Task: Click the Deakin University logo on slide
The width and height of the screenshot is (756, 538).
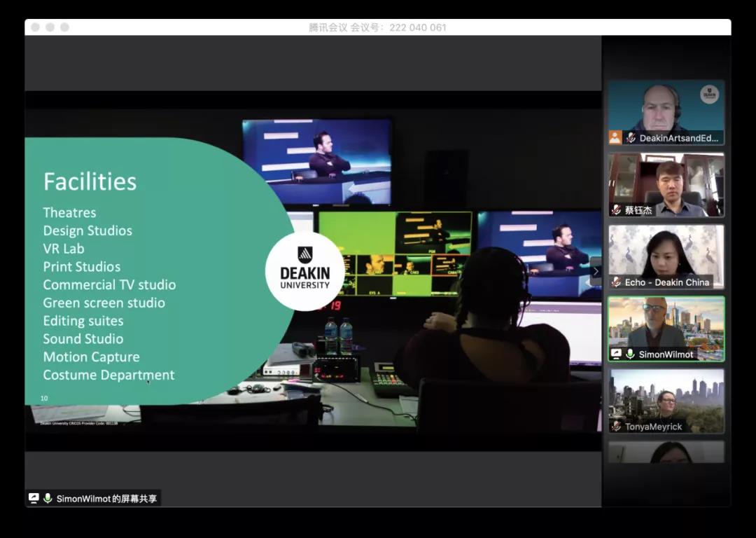Action: pyautogui.click(x=304, y=271)
